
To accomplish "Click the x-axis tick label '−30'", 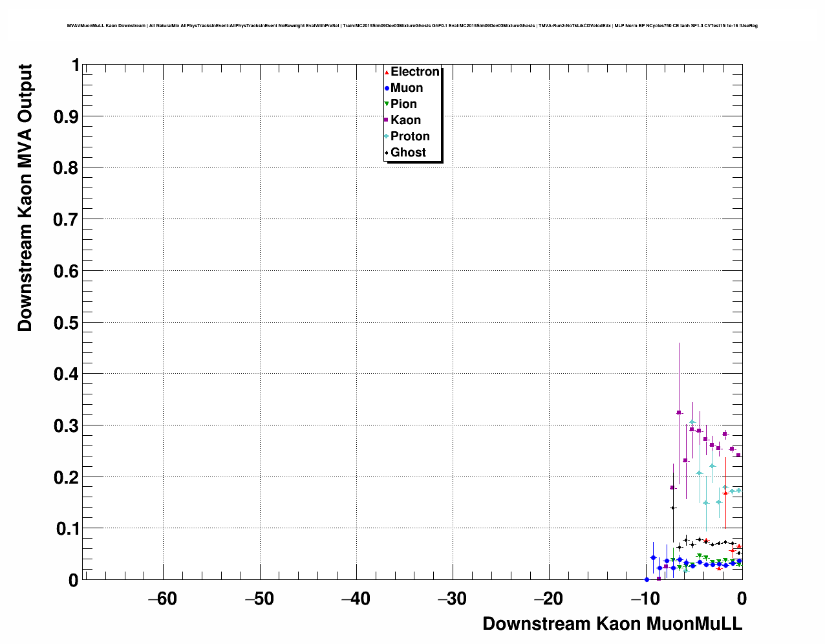I will [x=452, y=599].
